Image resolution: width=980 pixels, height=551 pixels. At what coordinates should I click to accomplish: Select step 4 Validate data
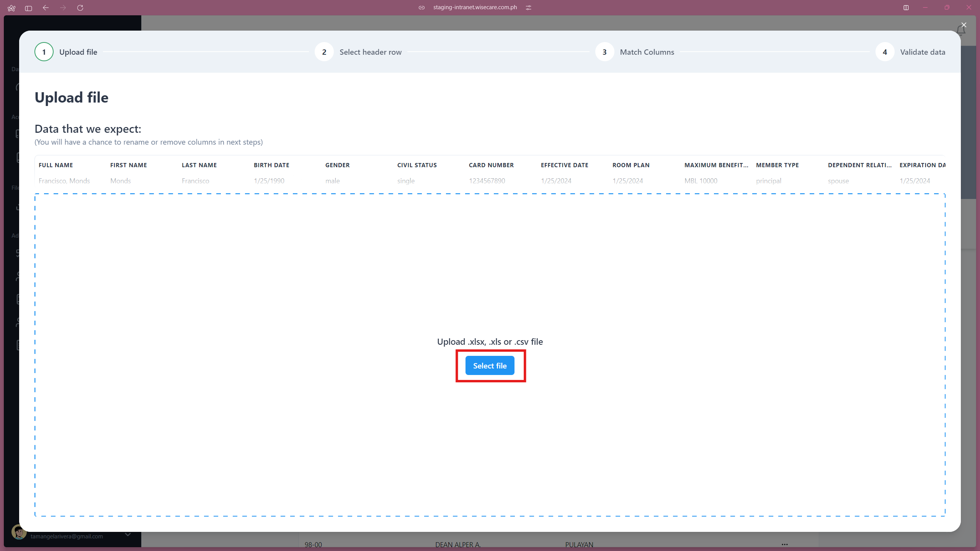(x=885, y=52)
